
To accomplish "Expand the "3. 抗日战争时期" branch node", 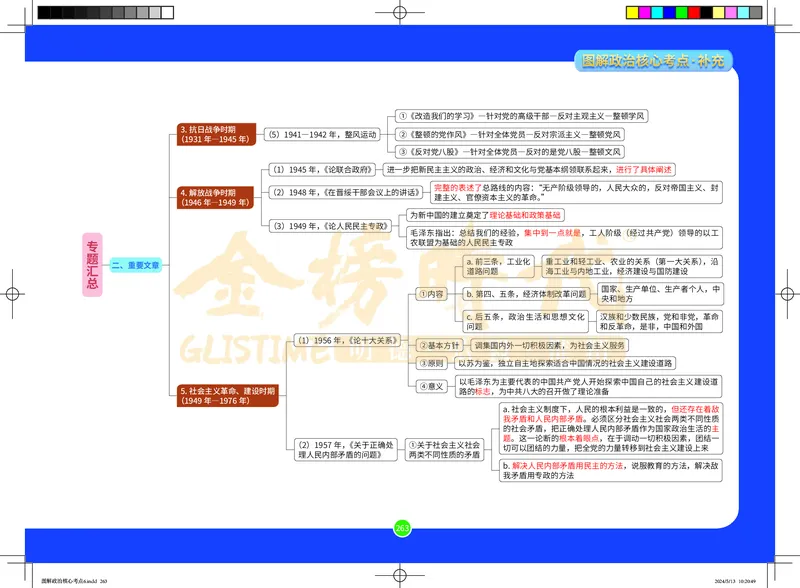I will pos(216,135).
